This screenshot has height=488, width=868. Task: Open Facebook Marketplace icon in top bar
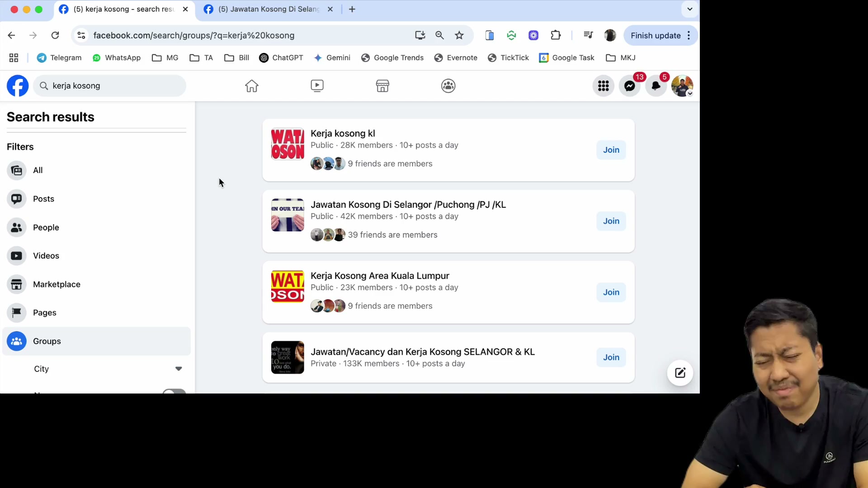tap(382, 86)
